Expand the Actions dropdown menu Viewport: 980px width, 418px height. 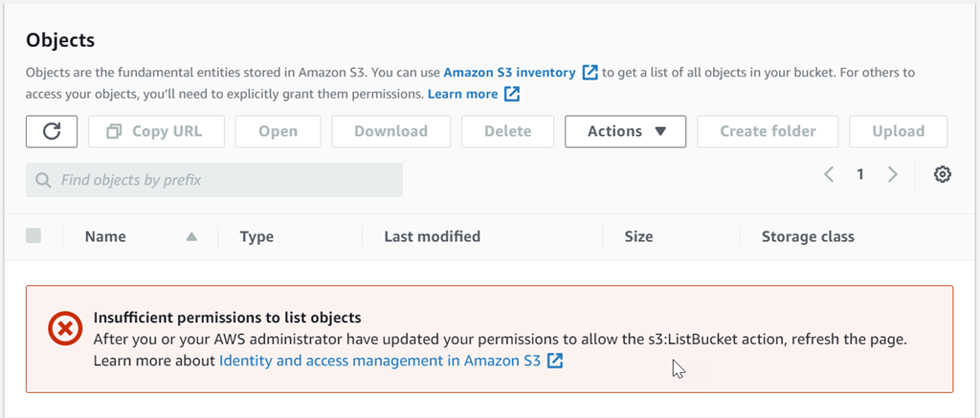point(625,131)
